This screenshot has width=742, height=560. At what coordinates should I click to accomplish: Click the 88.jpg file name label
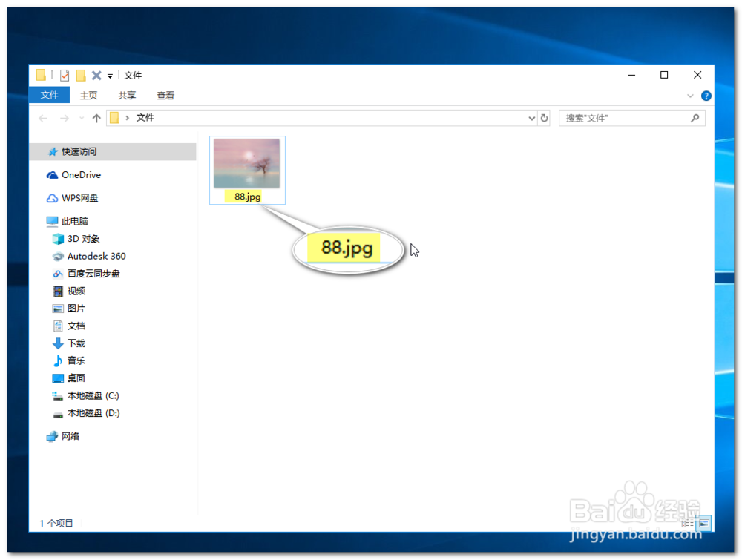pos(248,197)
